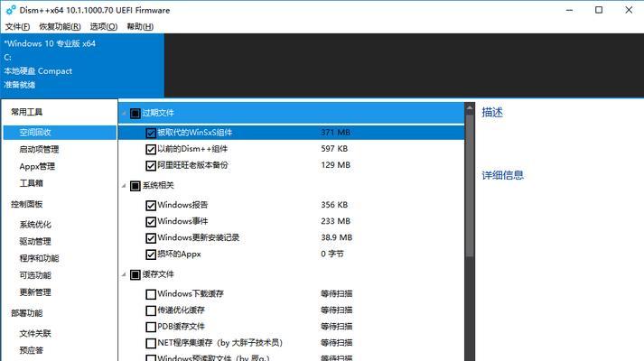The width and height of the screenshot is (644, 361).
Task: Open 启动项管理 in the sidebar
Action: coord(39,149)
